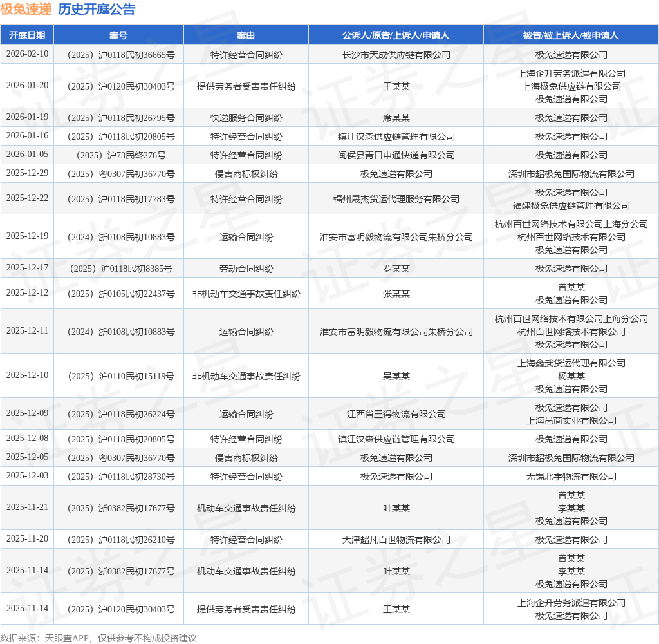This screenshot has height=644, width=659.
Task: Select the date cell 2025-12-05
Action: click(x=27, y=457)
